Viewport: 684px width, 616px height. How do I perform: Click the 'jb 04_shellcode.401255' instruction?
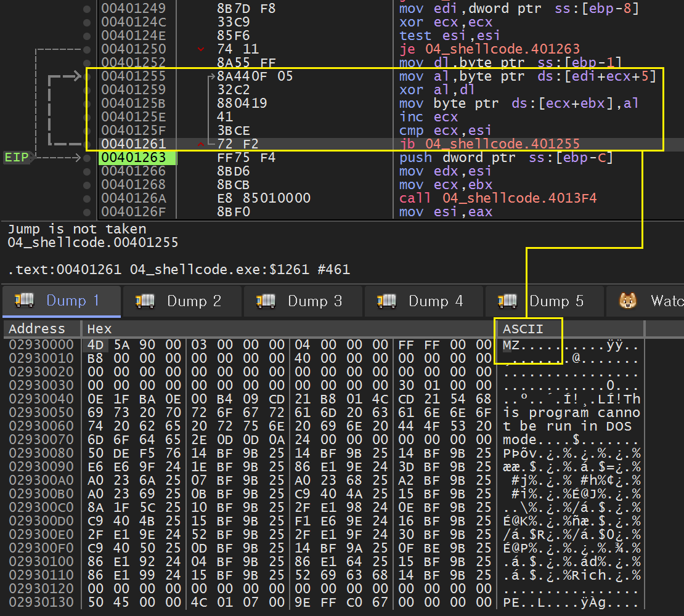click(x=489, y=144)
